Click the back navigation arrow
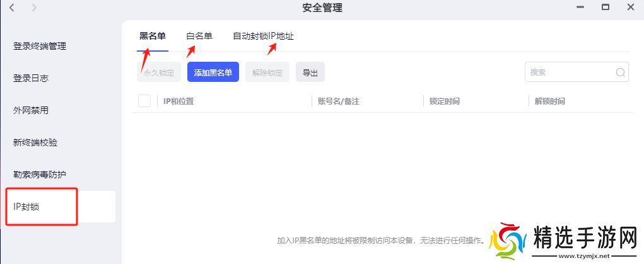This screenshot has width=644, height=264. 12,8
